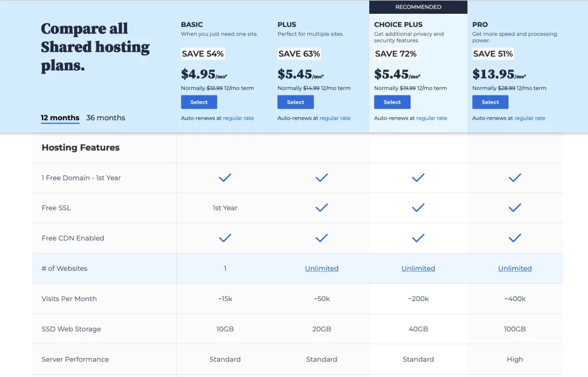Select the Plus plan button
This screenshot has height=377, width=588.
[x=296, y=102]
